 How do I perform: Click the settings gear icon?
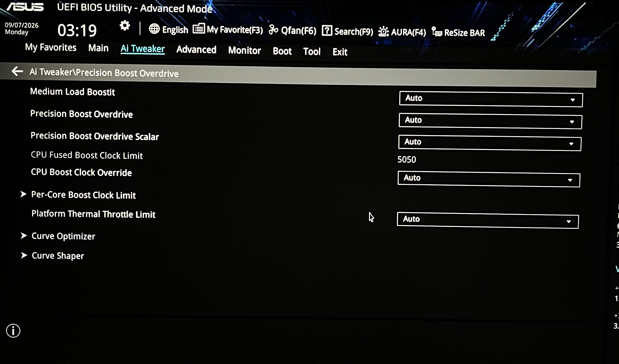point(125,25)
